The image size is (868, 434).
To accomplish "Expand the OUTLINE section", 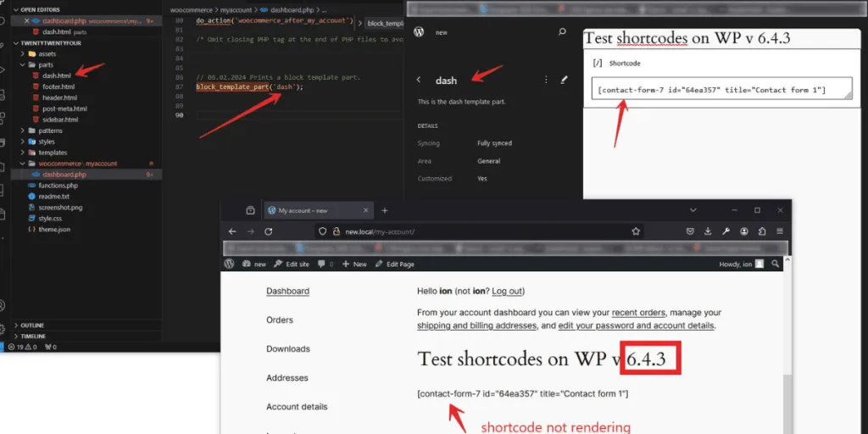I will 33,325.
